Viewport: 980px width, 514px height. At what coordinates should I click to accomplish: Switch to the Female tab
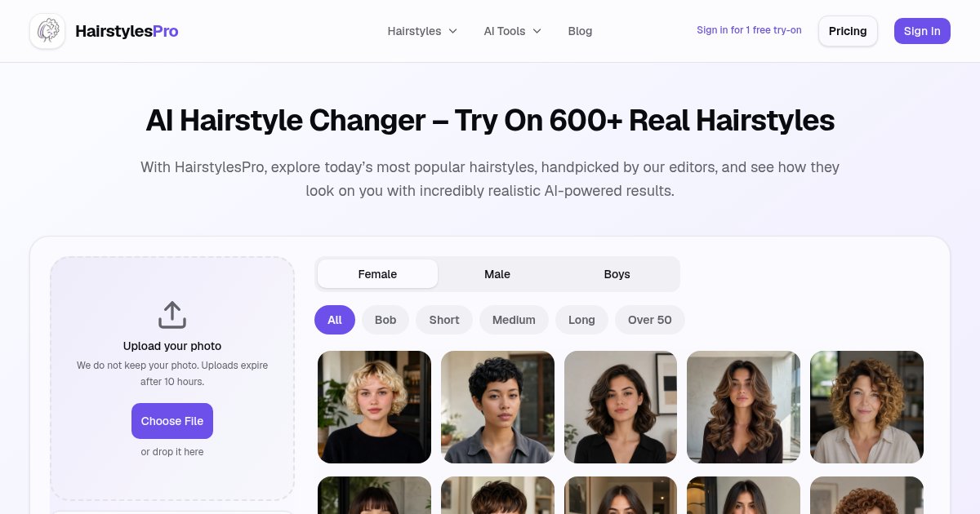pos(377,274)
